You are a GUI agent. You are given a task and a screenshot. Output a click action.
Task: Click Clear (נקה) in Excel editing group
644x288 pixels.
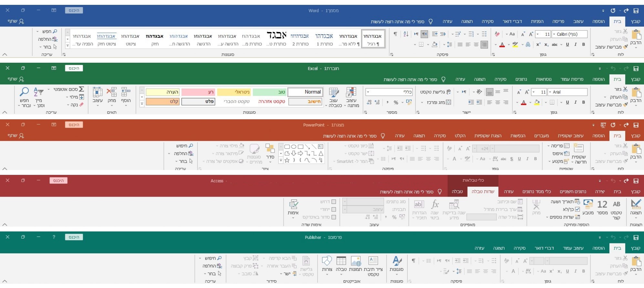click(75, 105)
